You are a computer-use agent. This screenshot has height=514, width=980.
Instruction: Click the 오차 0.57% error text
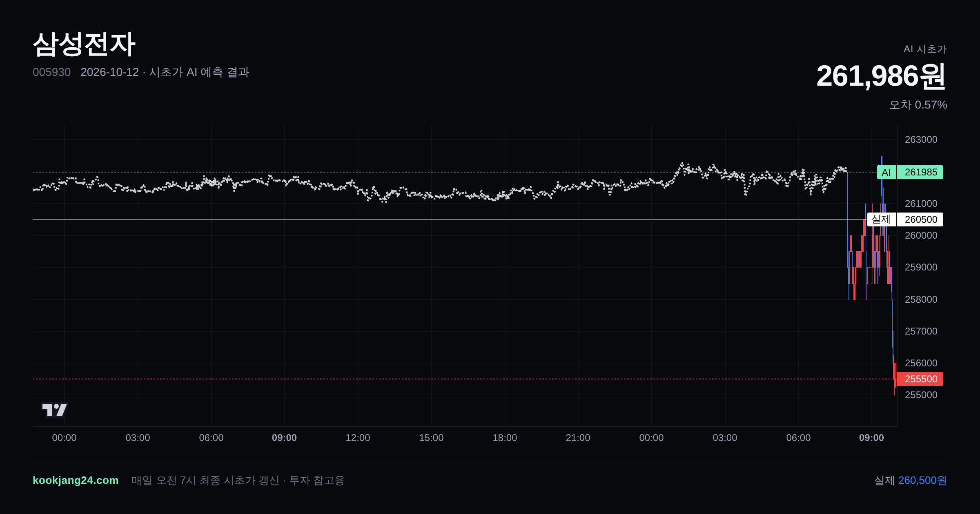918,105
